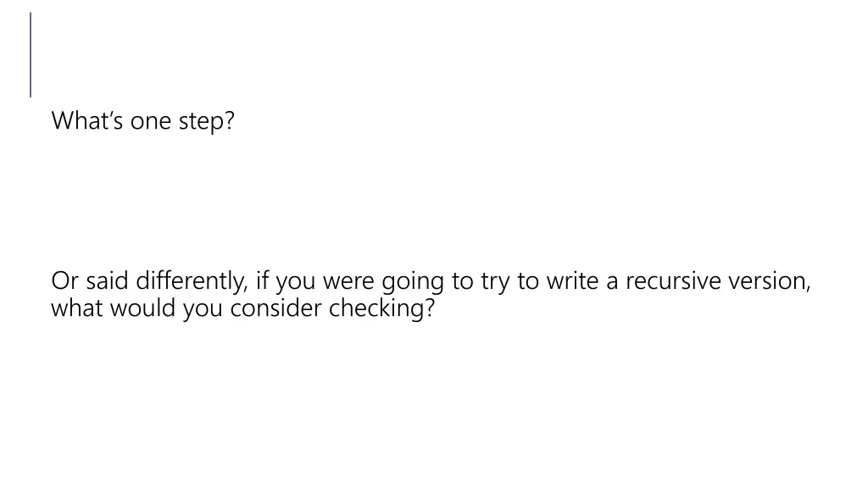Screen dimensions: 868x488
Task: Click the second "you" before "consider"
Action: (202, 308)
